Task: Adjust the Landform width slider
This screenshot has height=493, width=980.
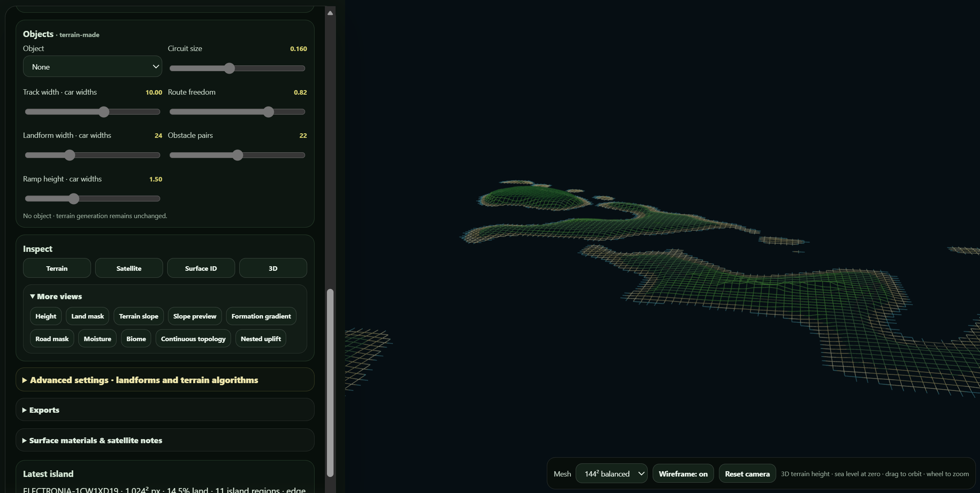Action: [92, 155]
